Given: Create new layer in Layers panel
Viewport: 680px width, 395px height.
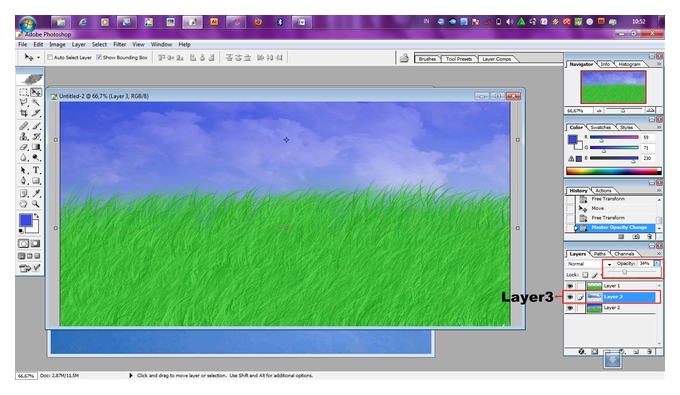Looking at the screenshot, I should click(x=636, y=351).
